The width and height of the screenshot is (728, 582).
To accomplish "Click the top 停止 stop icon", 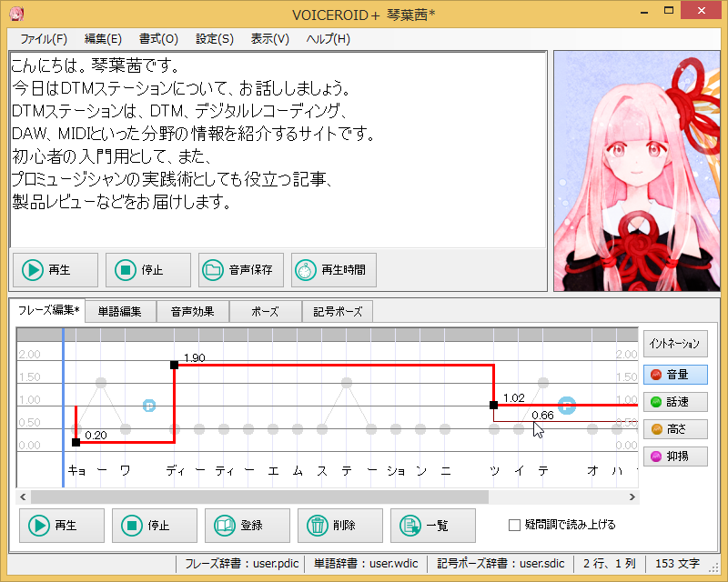I will tap(126, 270).
